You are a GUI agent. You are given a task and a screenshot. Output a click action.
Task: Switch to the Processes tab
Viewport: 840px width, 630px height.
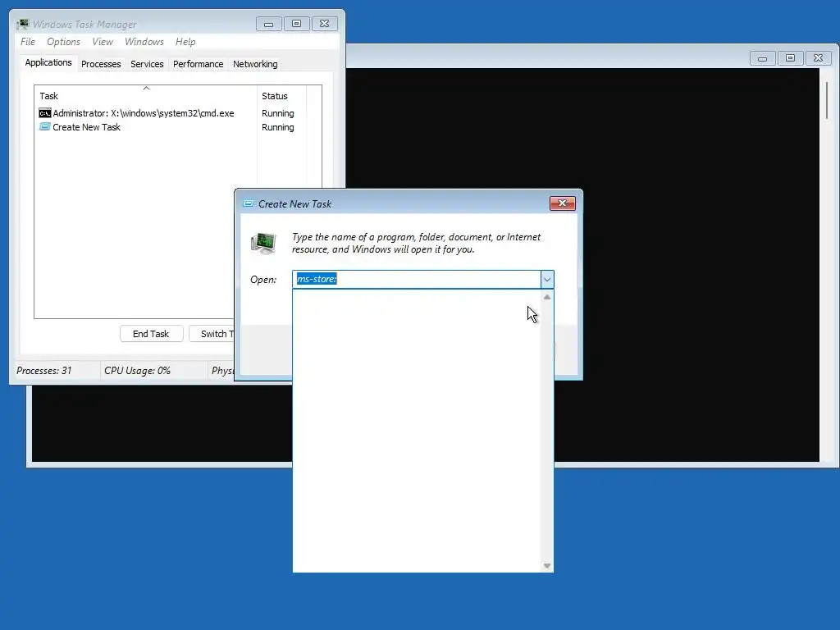[x=101, y=64]
